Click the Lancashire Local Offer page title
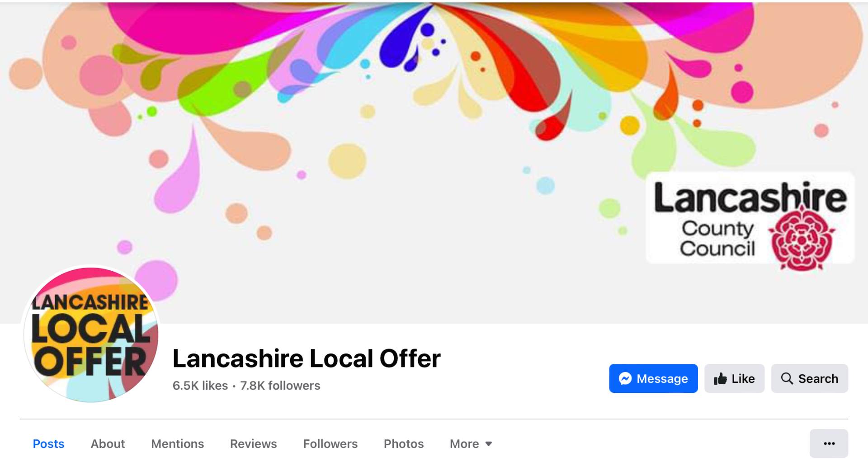868x462 pixels. coord(307,358)
